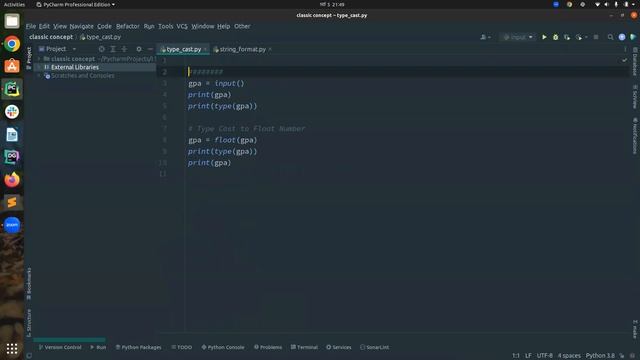Screen dimensions: 640x360
Task: Toggle the Notifications side tool button
Action: tap(635, 136)
